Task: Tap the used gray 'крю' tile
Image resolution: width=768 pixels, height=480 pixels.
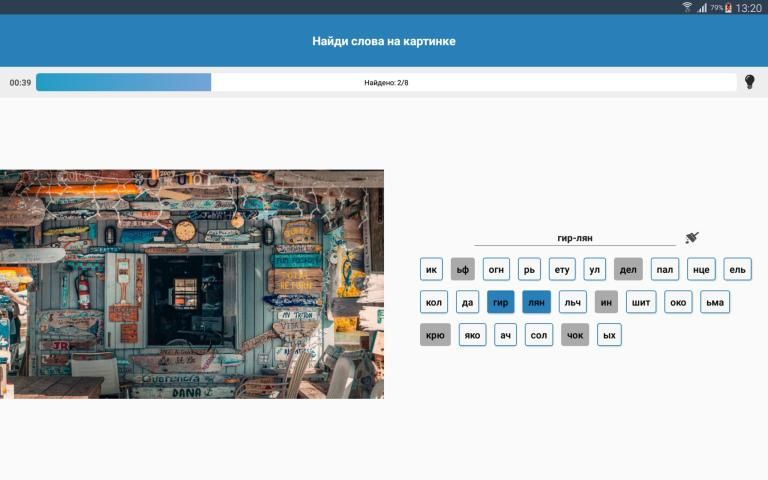Action: click(435, 335)
